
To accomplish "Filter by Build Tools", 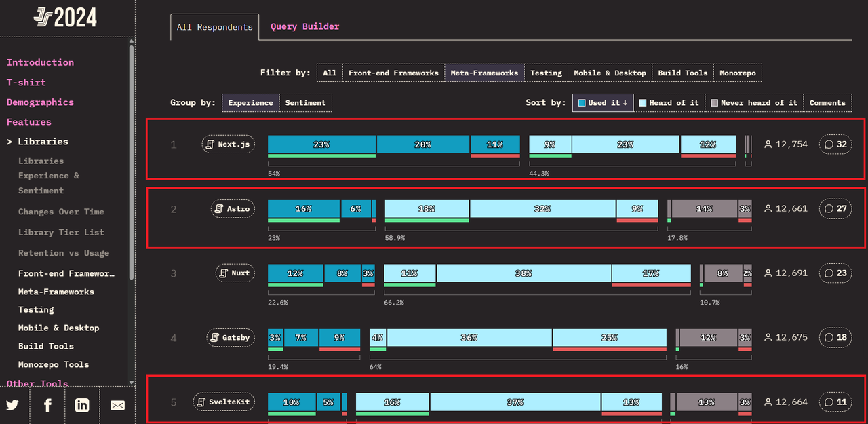I will (683, 73).
